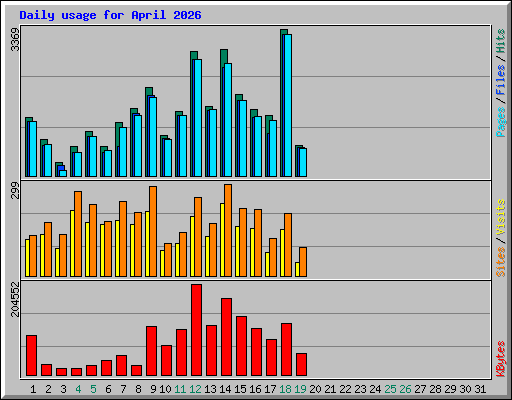This screenshot has width=512, height=400.
Task: Click day 18 weekend label
Action: (x=285, y=389)
